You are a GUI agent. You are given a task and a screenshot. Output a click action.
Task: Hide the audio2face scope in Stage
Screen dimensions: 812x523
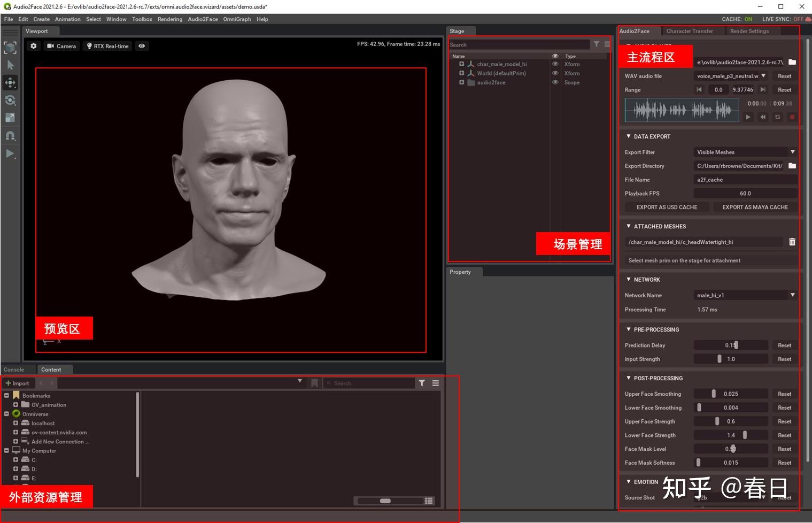[555, 82]
